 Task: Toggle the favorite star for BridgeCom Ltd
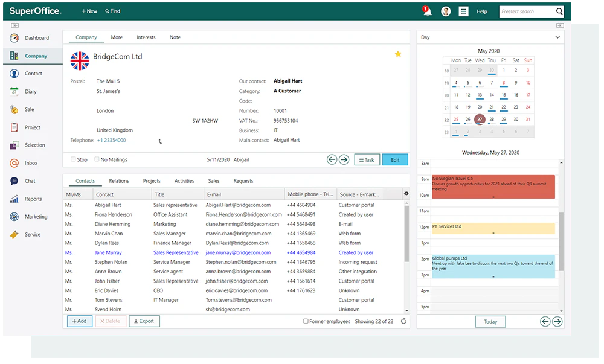398,54
